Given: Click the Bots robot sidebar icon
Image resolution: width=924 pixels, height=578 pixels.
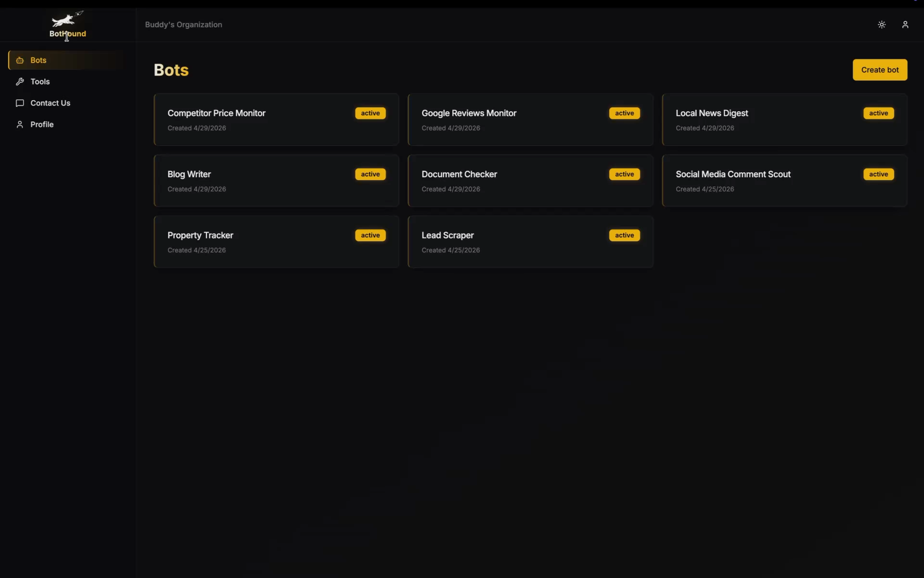Looking at the screenshot, I should pyautogui.click(x=20, y=60).
